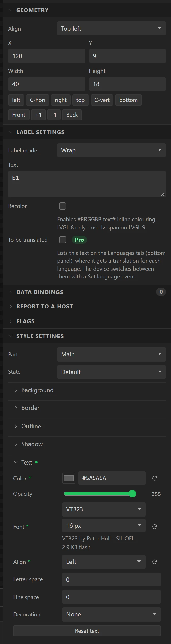Click the right alignment button
Viewport: 171px width, 644px height.
pyautogui.click(x=61, y=100)
